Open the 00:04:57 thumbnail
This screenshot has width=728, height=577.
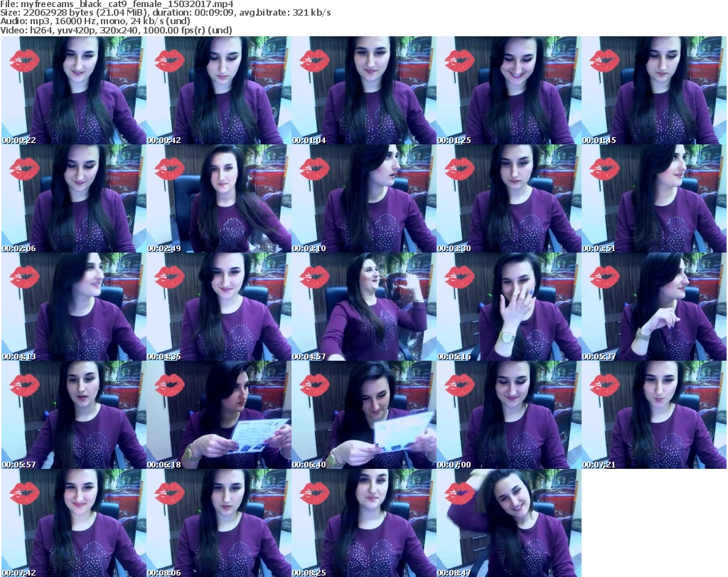pyautogui.click(x=363, y=307)
